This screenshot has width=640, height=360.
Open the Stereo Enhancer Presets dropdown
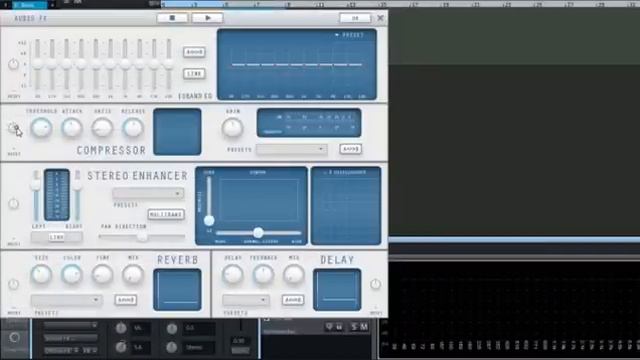[148, 193]
